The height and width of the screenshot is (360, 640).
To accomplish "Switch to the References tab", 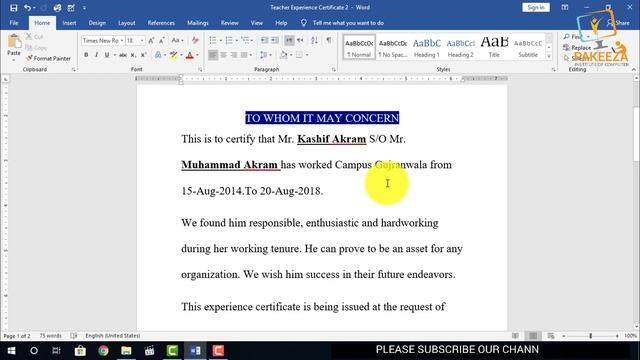I will click(x=161, y=23).
